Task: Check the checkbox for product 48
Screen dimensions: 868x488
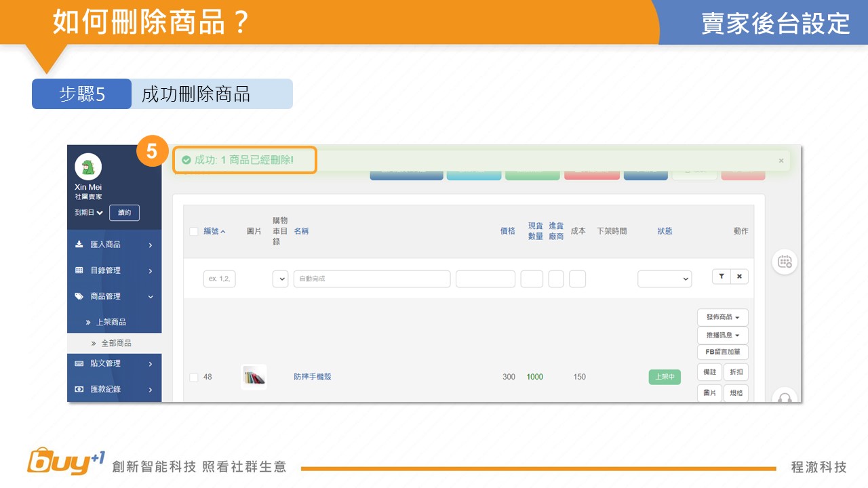Action: coord(194,378)
